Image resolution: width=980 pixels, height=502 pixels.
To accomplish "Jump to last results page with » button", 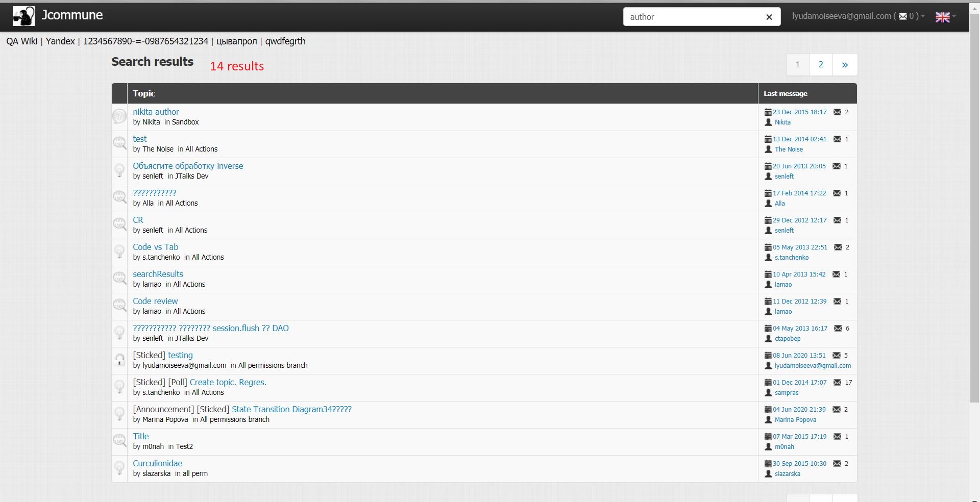I will pos(845,65).
